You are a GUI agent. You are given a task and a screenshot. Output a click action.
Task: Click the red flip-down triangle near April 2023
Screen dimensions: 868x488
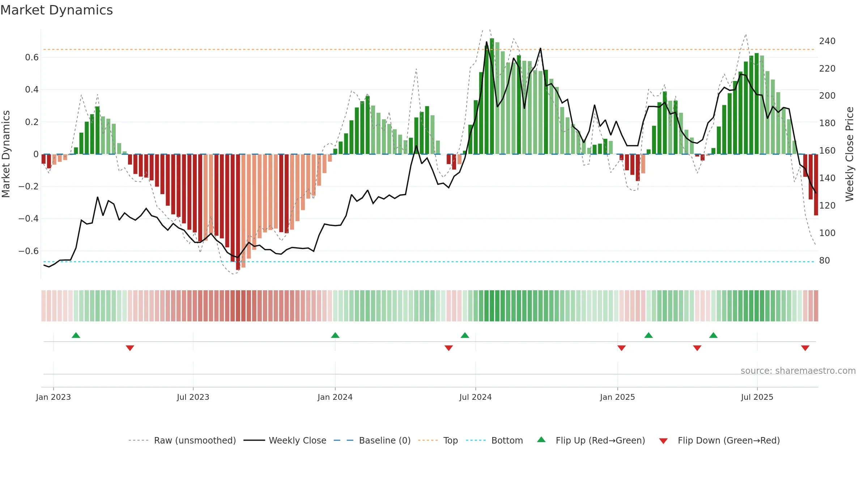130,348
